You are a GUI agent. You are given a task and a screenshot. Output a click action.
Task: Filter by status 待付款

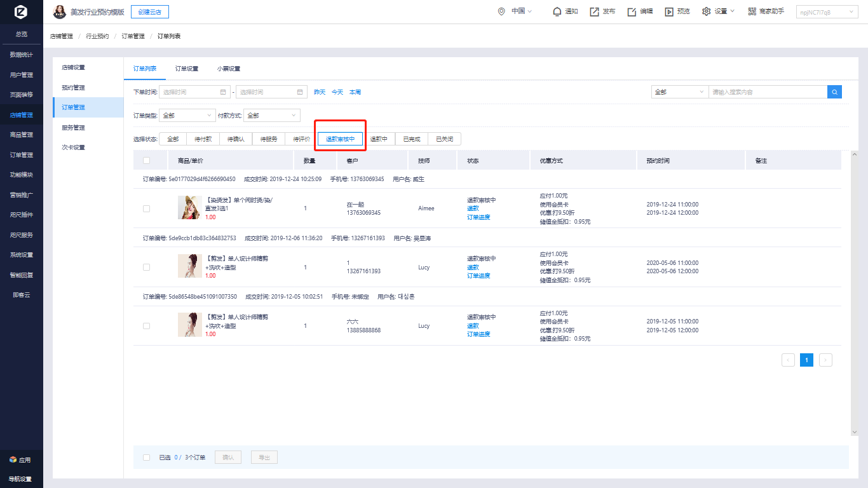pos(203,139)
